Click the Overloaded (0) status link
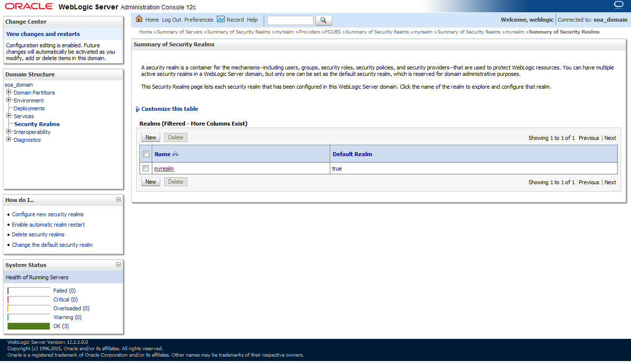 point(71,308)
